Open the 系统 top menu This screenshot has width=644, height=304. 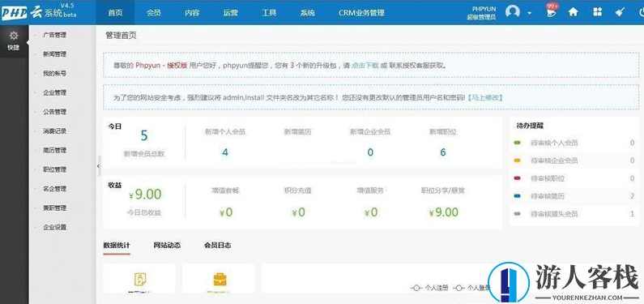307,13
